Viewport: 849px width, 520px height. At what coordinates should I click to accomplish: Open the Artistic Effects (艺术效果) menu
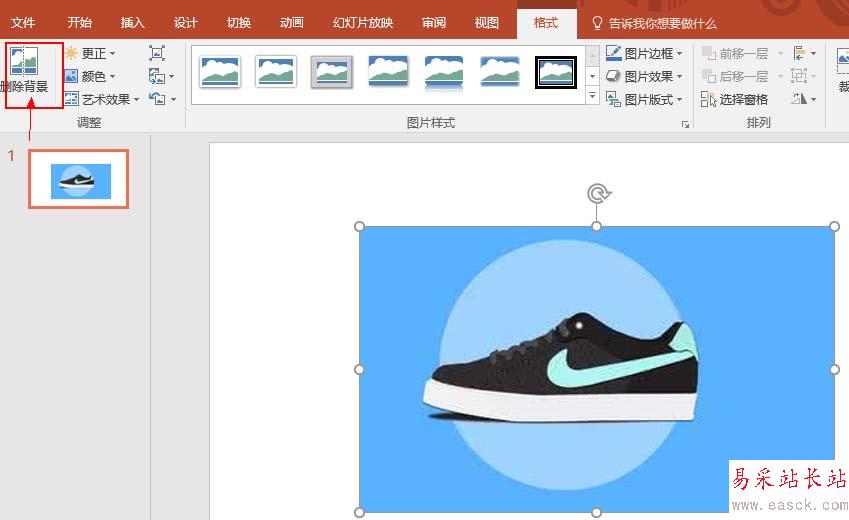(102, 99)
